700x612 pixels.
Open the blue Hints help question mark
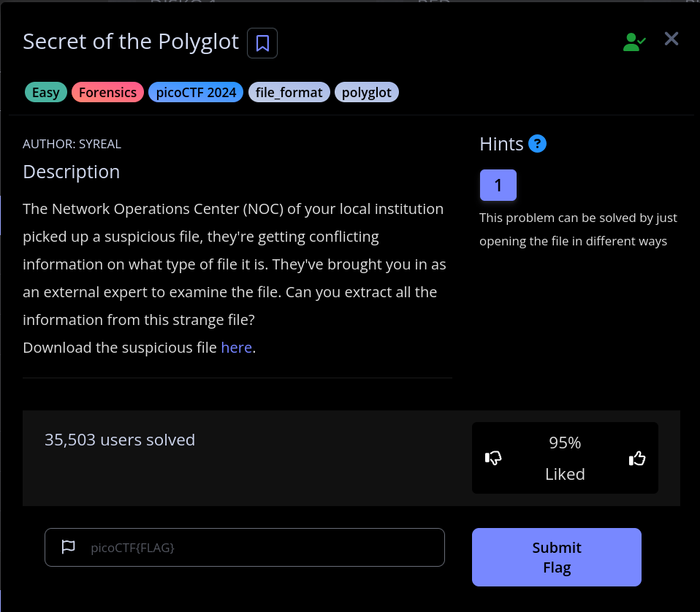click(x=537, y=144)
